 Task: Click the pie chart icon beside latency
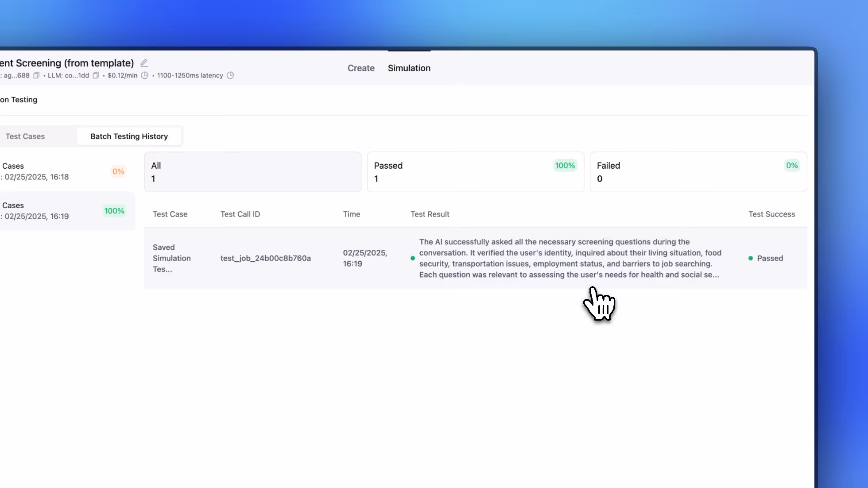pos(230,75)
